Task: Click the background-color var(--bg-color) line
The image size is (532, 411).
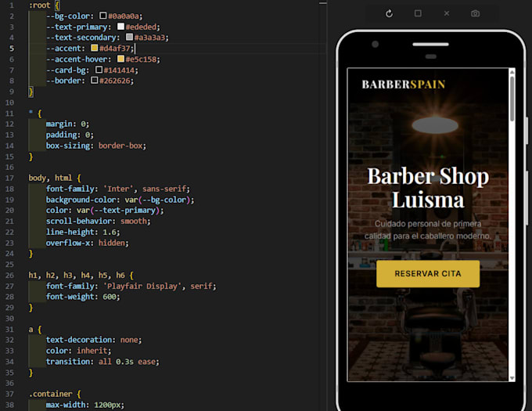Action: coord(120,200)
